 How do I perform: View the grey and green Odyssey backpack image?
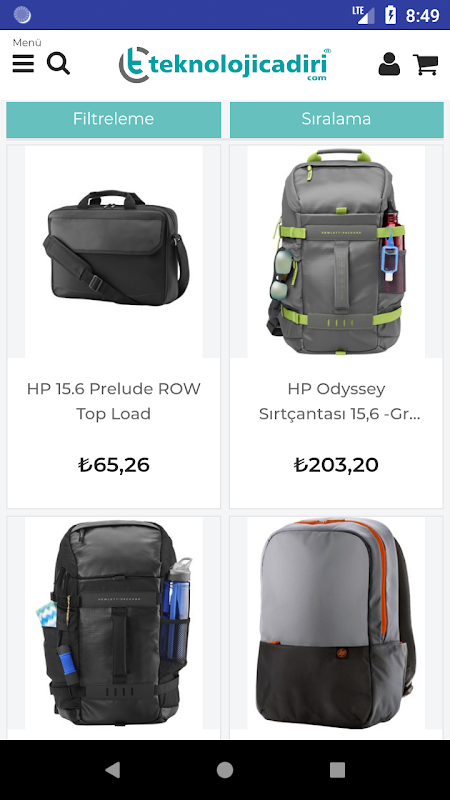(x=336, y=252)
